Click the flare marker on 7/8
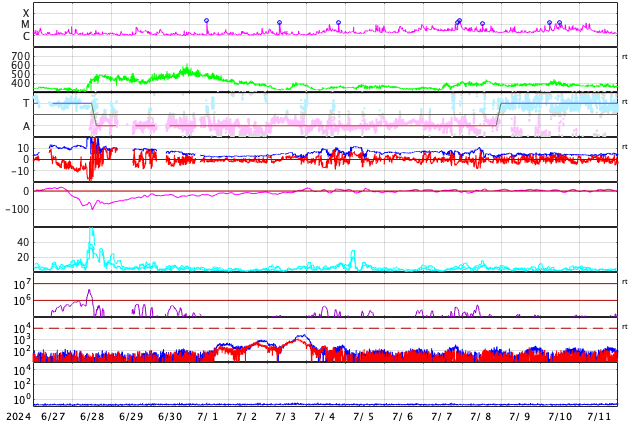Viewport: 634px width, 424px height. tap(482, 23)
